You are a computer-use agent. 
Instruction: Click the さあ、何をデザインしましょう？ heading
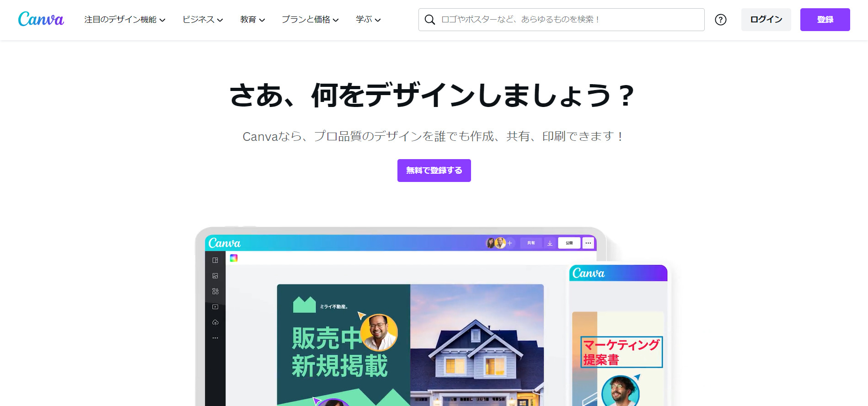pos(432,95)
